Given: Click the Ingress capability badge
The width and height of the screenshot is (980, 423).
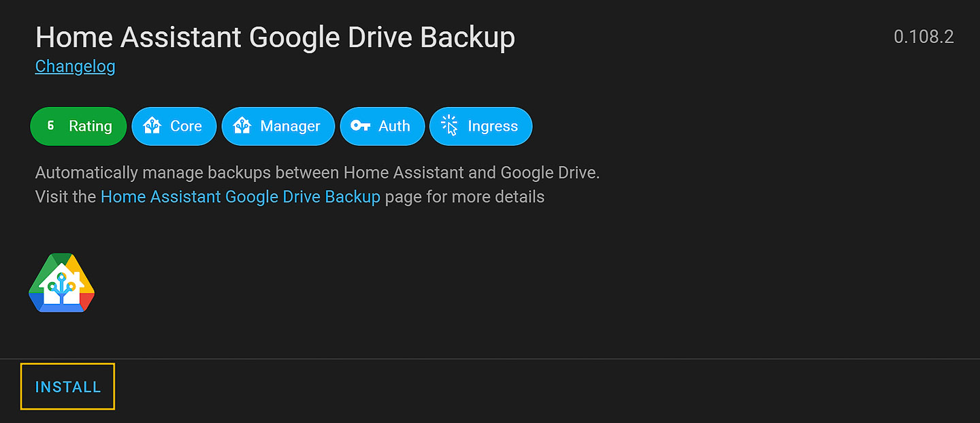Looking at the screenshot, I should (480, 126).
